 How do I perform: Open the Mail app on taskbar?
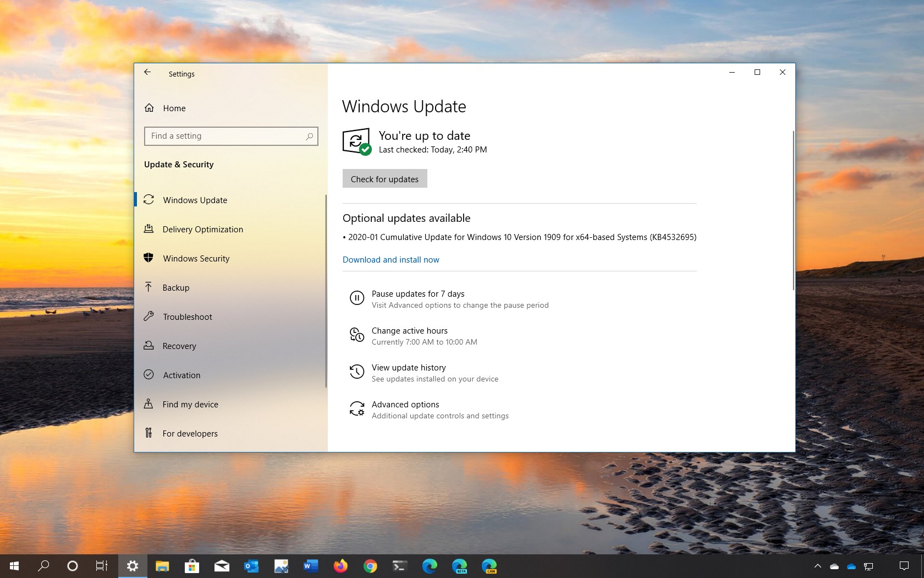222,566
